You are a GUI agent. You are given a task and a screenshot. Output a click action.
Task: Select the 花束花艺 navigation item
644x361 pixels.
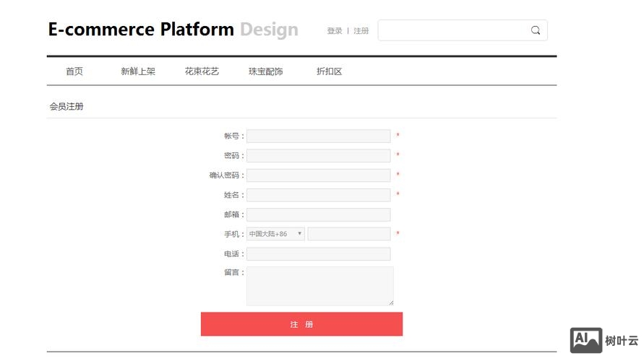click(x=202, y=71)
